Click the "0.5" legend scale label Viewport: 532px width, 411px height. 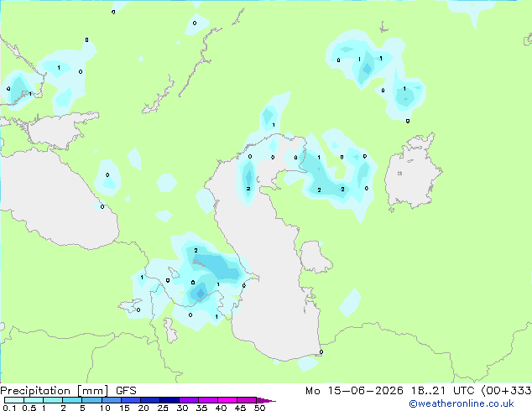click(x=29, y=408)
